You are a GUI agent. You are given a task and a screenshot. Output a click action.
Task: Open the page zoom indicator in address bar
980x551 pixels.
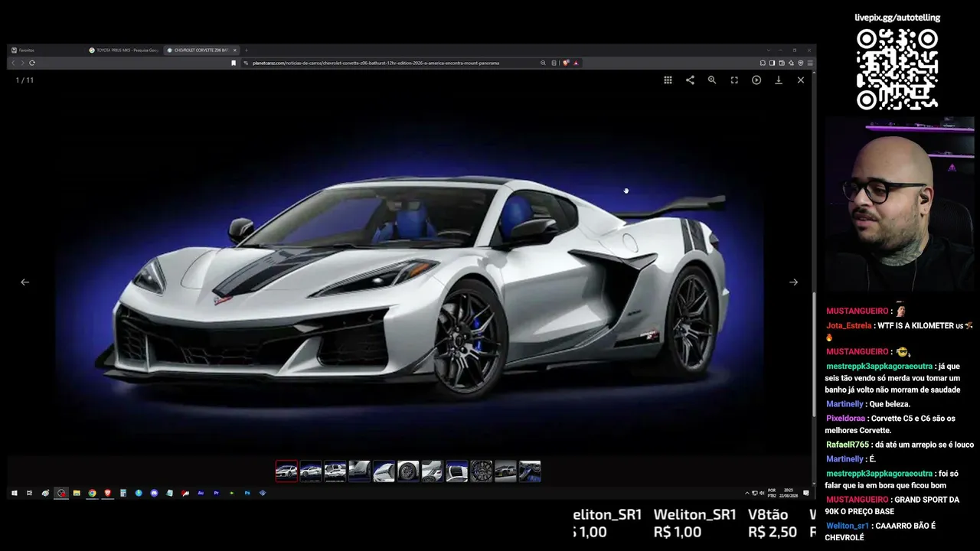coord(544,63)
